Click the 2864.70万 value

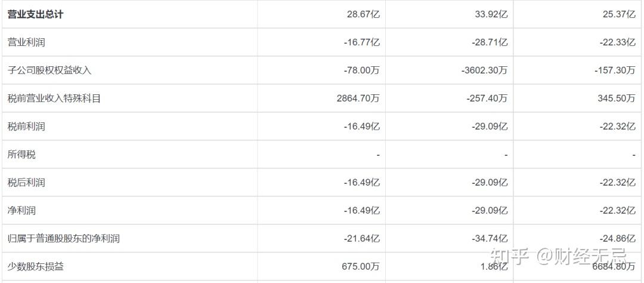(x=358, y=99)
